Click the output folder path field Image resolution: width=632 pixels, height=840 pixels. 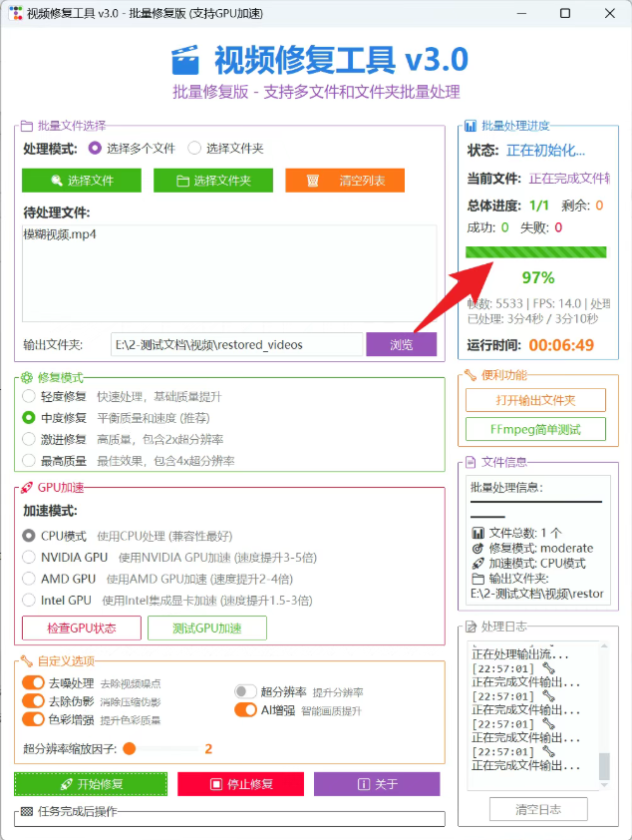coord(236,344)
